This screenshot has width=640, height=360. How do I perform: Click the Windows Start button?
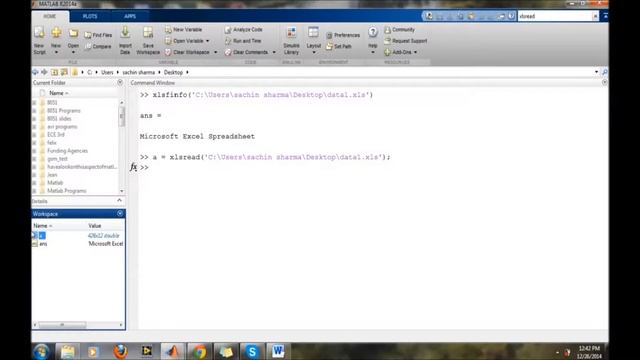[x=41, y=351]
